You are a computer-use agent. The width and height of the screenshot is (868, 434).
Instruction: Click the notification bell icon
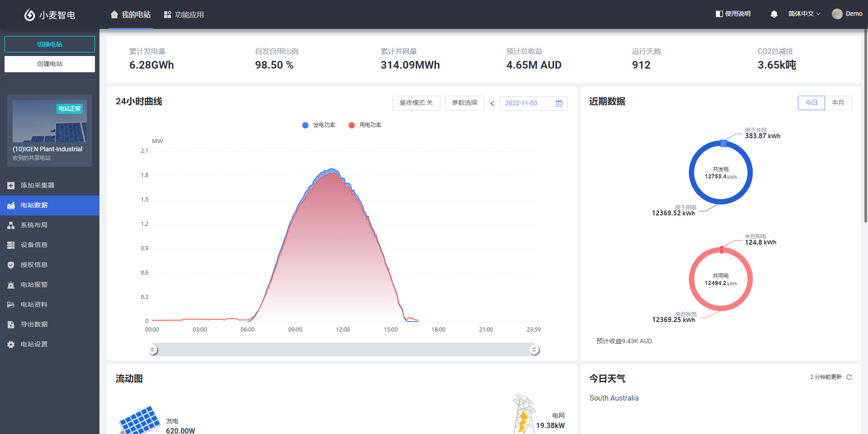(x=774, y=14)
